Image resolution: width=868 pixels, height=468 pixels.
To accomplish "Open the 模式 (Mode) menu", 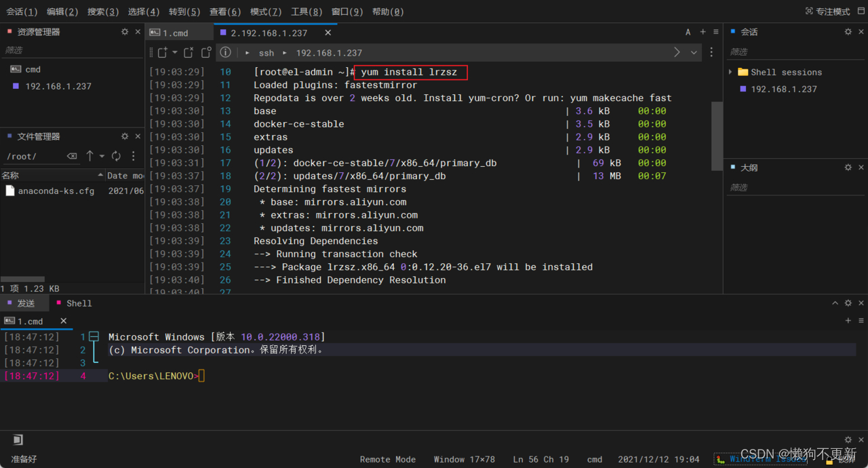I will 266,12.
